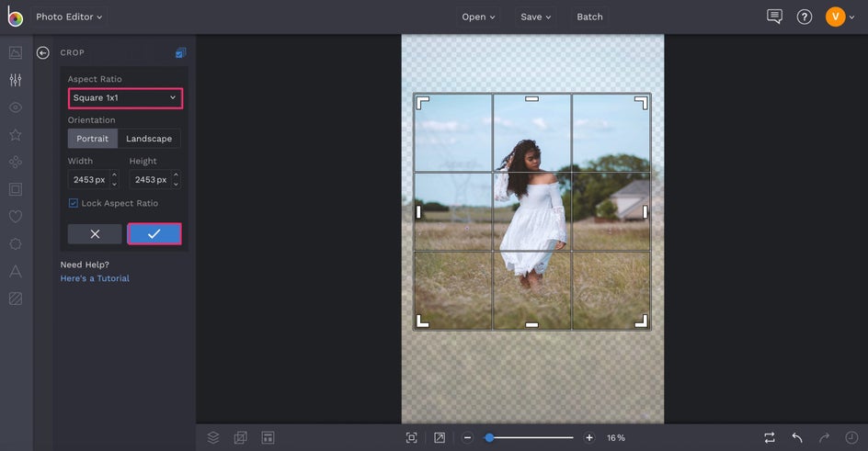Open the layers icon in bottom bar
Screen dimensions: 868x451
pyautogui.click(x=213, y=437)
